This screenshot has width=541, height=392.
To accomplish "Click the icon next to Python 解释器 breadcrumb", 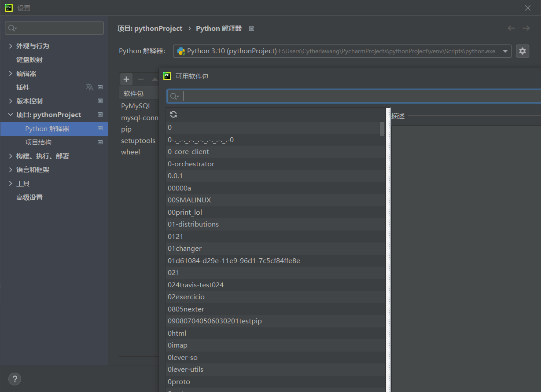I will coord(251,29).
